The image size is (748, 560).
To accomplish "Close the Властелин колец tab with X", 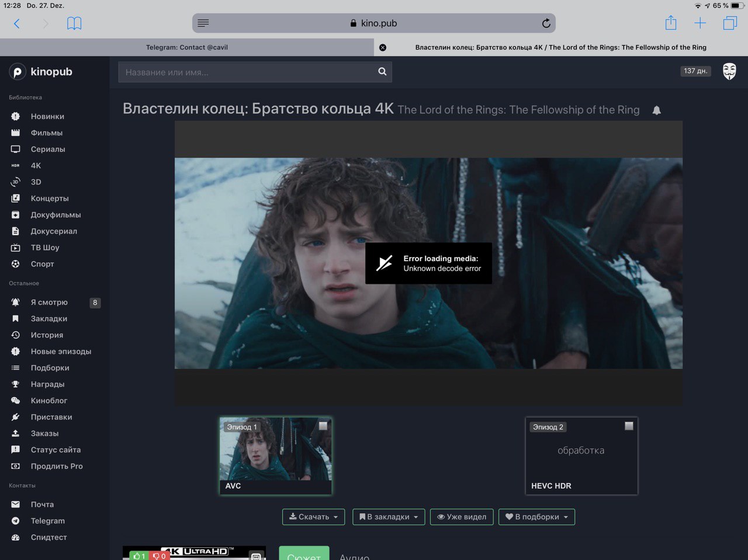I will tap(383, 47).
